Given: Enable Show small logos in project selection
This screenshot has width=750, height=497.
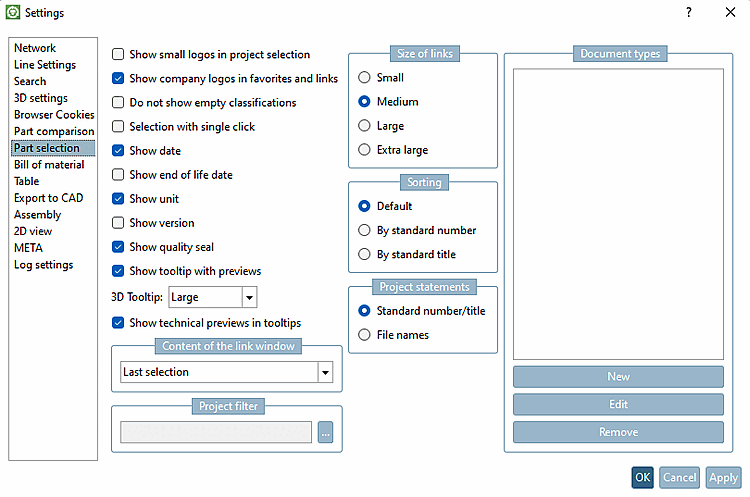Looking at the screenshot, I should click(x=118, y=55).
